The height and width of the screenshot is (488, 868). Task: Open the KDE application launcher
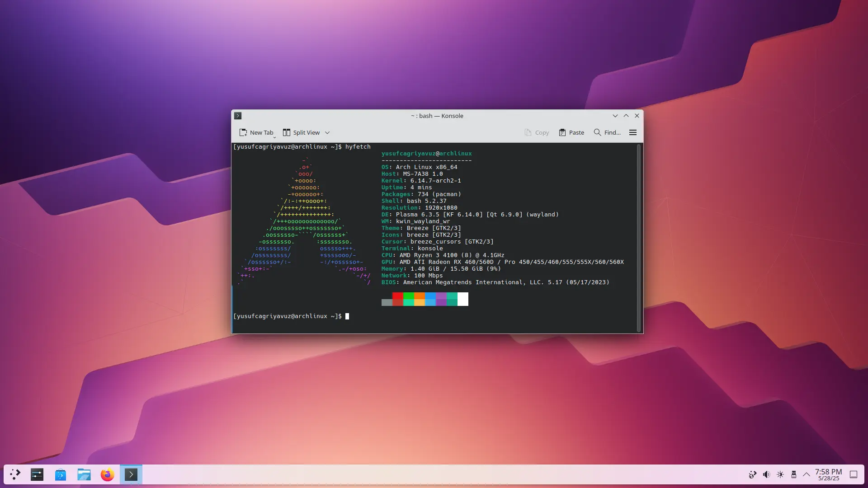[x=15, y=474]
